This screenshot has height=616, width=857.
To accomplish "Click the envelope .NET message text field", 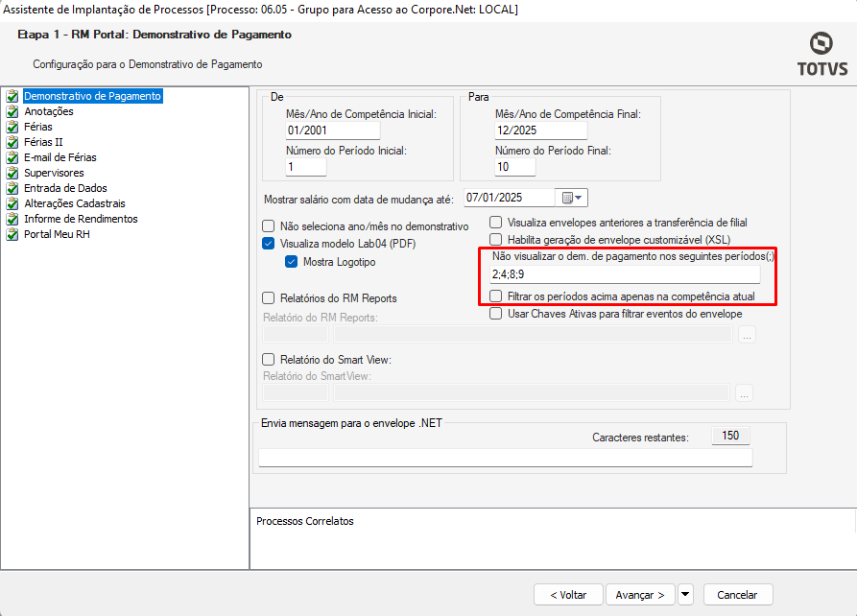I will (506, 458).
